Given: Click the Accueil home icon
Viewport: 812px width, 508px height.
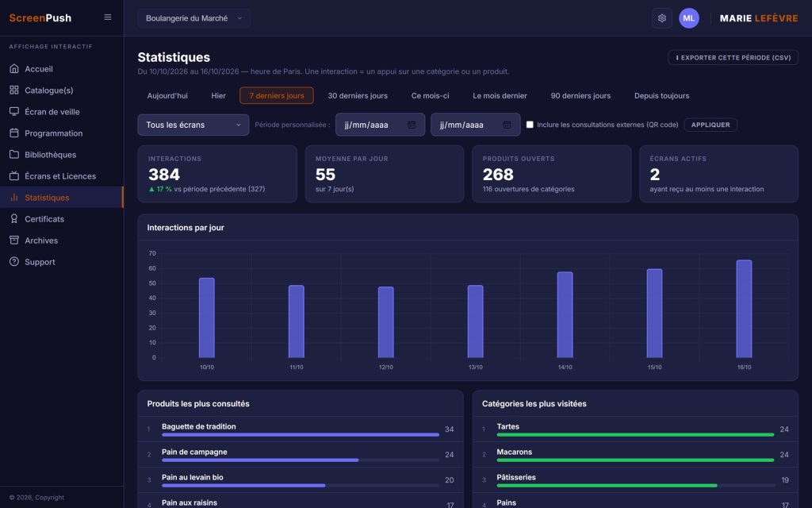Looking at the screenshot, I should 14,68.
